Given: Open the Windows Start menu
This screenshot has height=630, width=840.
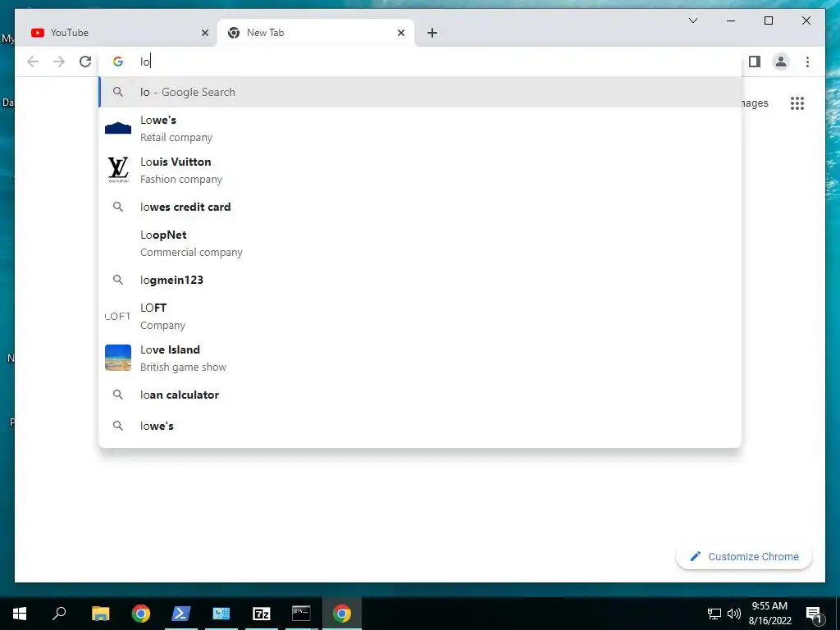Looking at the screenshot, I should 20,614.
